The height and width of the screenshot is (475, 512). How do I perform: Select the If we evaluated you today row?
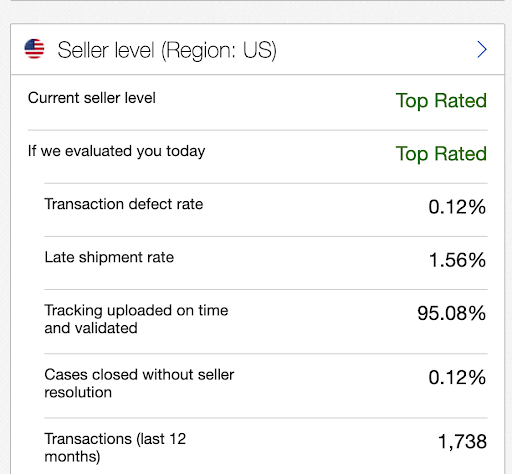coord(257,153)
